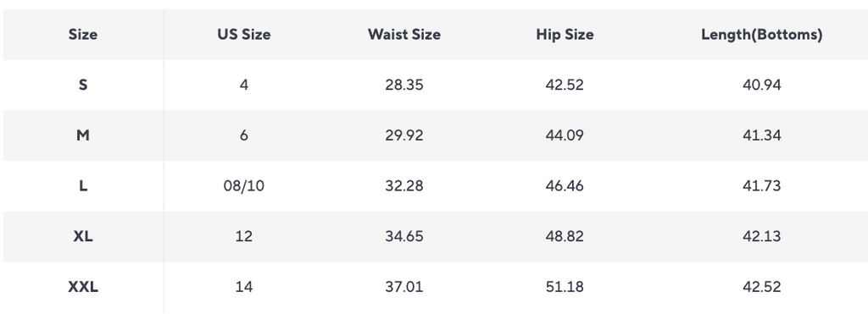Click hip size value 51.18
This screenshot has height=314, width=868.
tap(565, 287)
